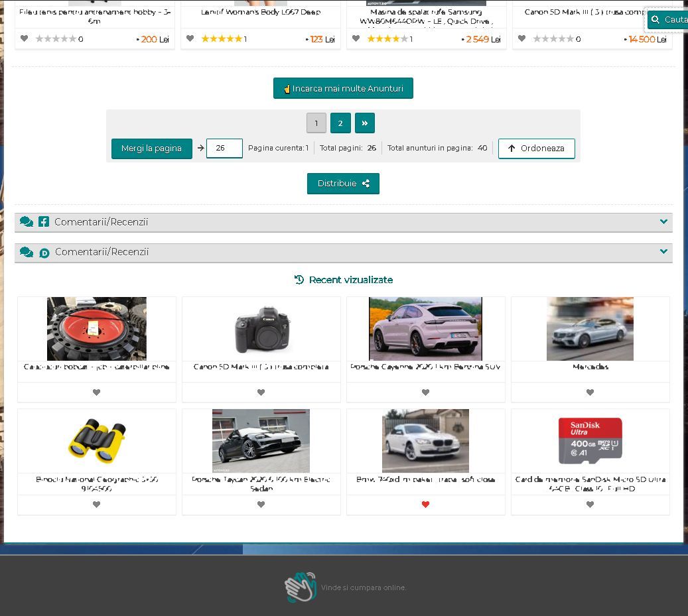Favorite the Porsche Cayenne 2020 listing
This screenshot has width=688, height=616.
coord(425,393)
